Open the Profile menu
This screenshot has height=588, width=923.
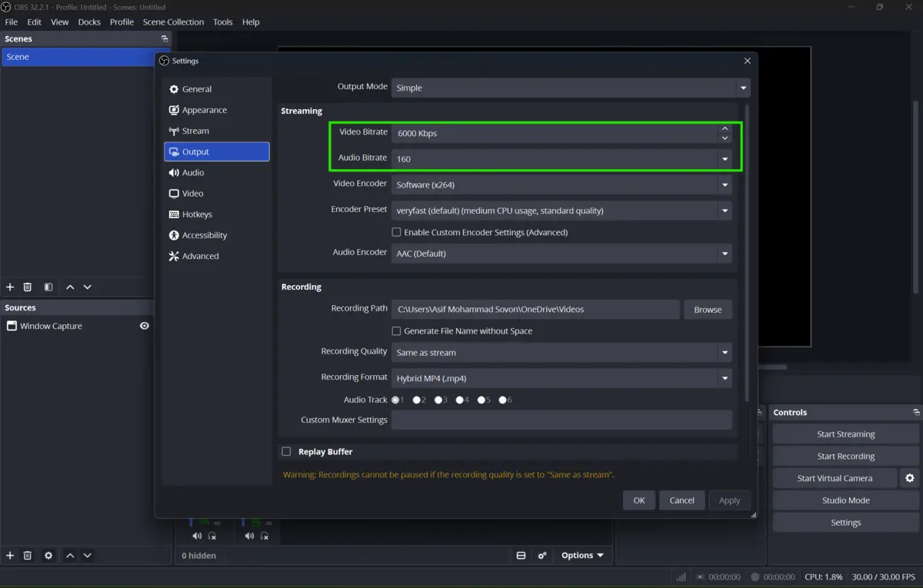(x=122, y=22)
